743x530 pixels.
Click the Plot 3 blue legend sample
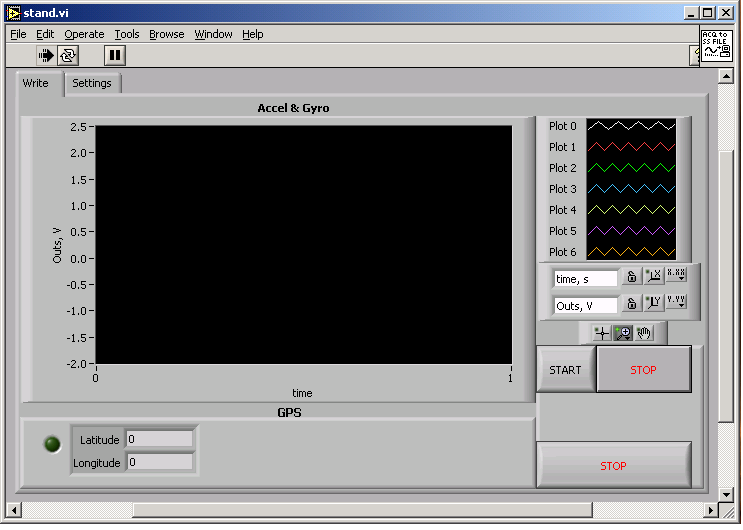pos(631,189)
